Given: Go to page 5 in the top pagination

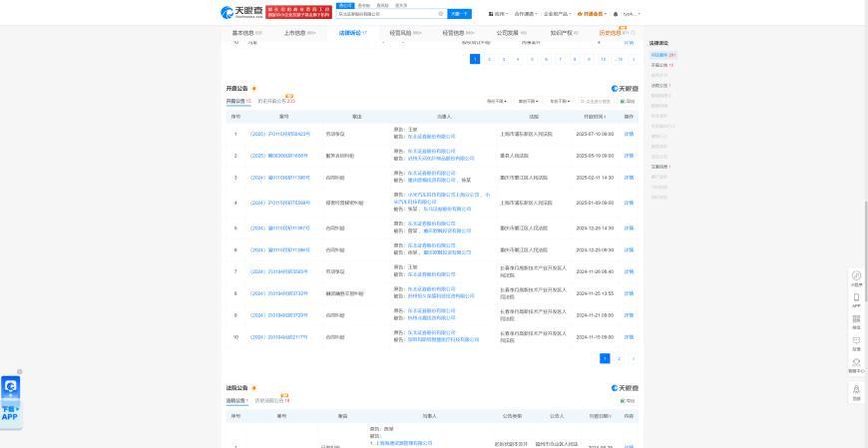Looking at the screenshot, I should tap(532, 59).
